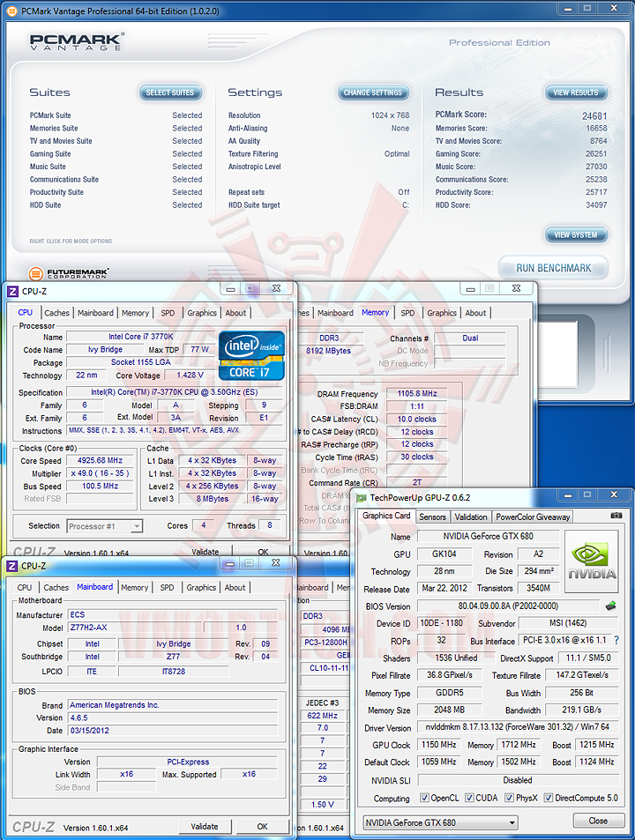This screenshot has height=840, width=635.
Task: Click Validate in the top CPU-Z window
Action: click(x=205, y=551)
